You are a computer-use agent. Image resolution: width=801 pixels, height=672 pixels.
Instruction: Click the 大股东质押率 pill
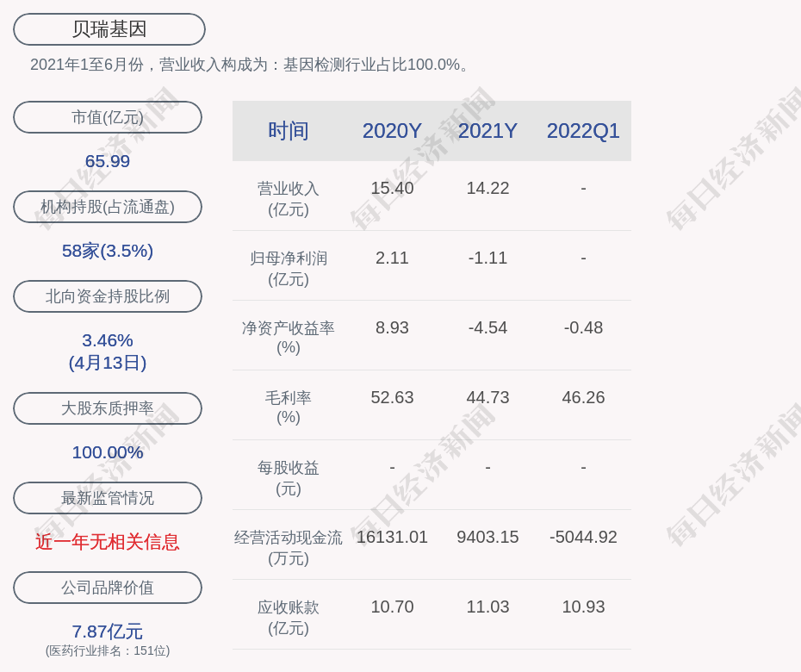[x=108, y=408]
